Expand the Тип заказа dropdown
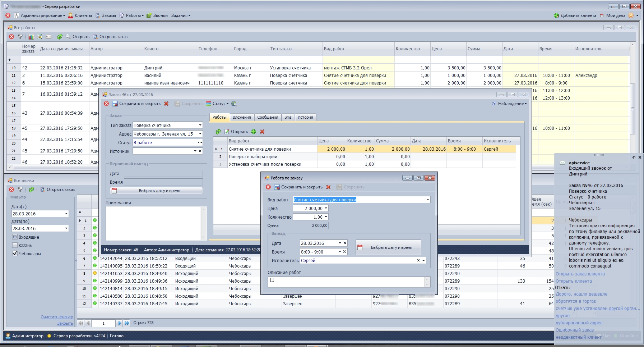 click(200, 125)
